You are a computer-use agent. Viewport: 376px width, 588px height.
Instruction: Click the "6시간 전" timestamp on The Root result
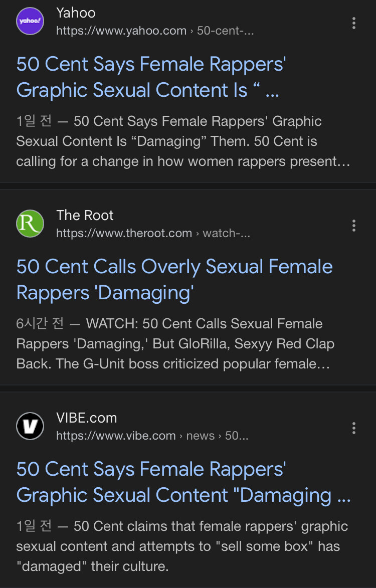(40, 324)
